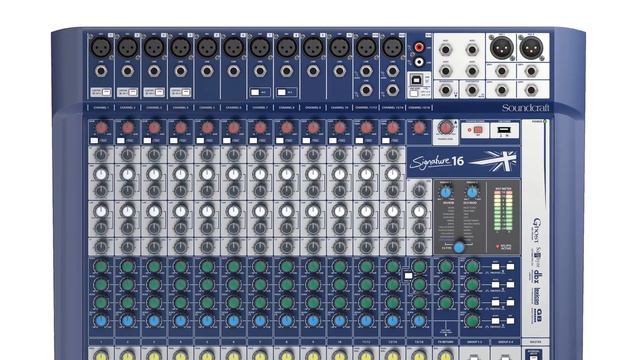Viewport: 640px width, 360px height.
Task: Click the left master XLR output connector
Action: (501, 48)
